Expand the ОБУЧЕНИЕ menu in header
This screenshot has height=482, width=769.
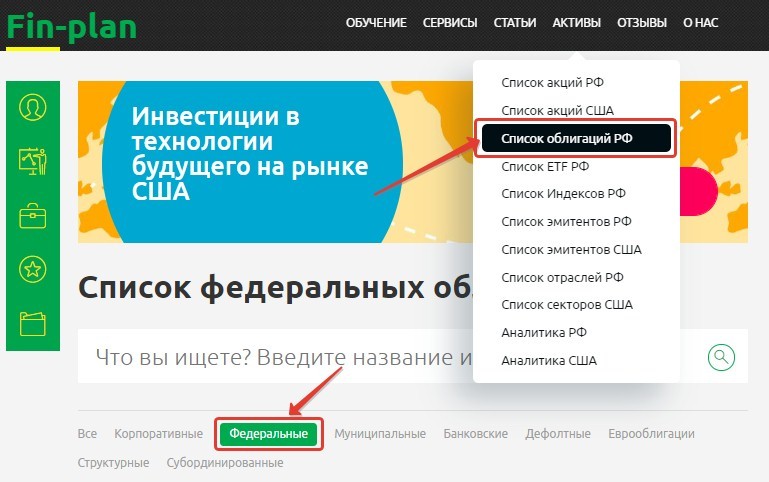pos(376,23)
